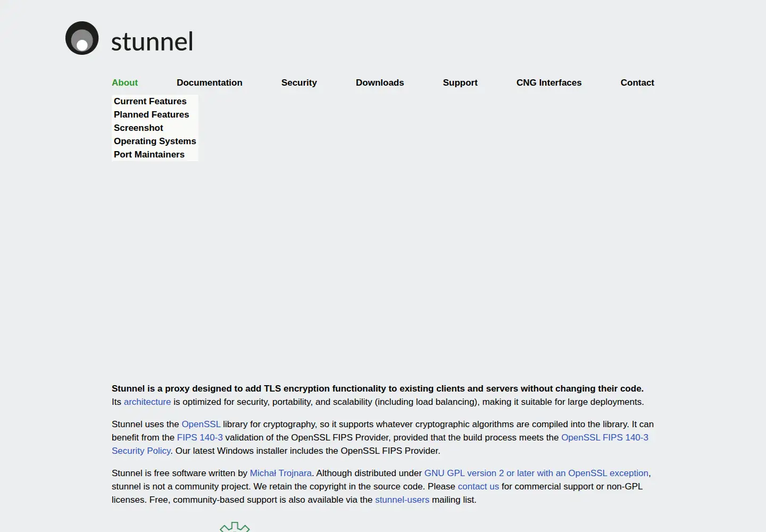Visit the FIPS 140-3 validation link

200,437
